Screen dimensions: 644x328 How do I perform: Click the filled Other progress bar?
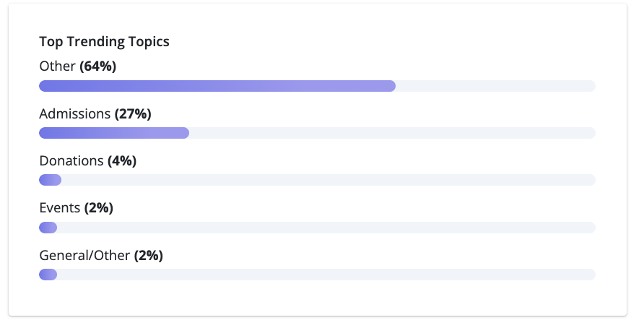pos(217,86)
